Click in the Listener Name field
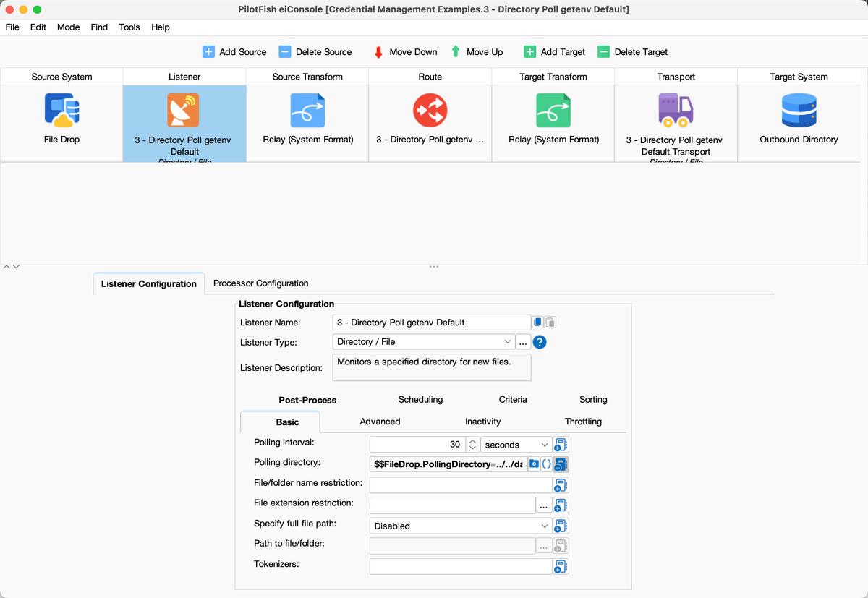The image size is (868, 598). pos(432,323)
